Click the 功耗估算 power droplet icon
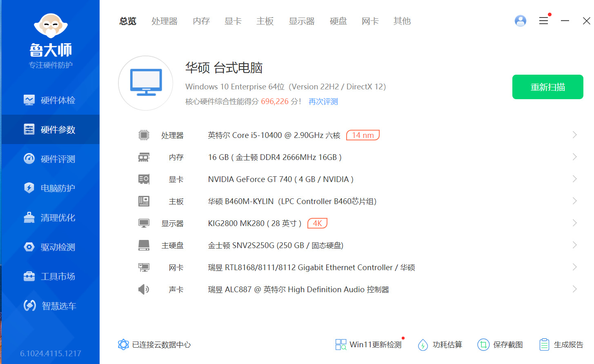 click(423, 345)
